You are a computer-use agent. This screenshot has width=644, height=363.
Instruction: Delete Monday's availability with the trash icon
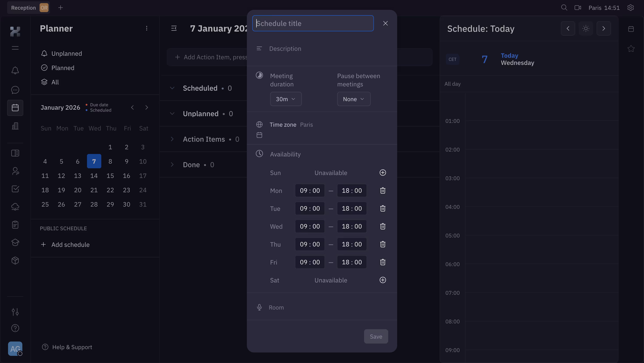pyautogui.click(x=383, y=190)
